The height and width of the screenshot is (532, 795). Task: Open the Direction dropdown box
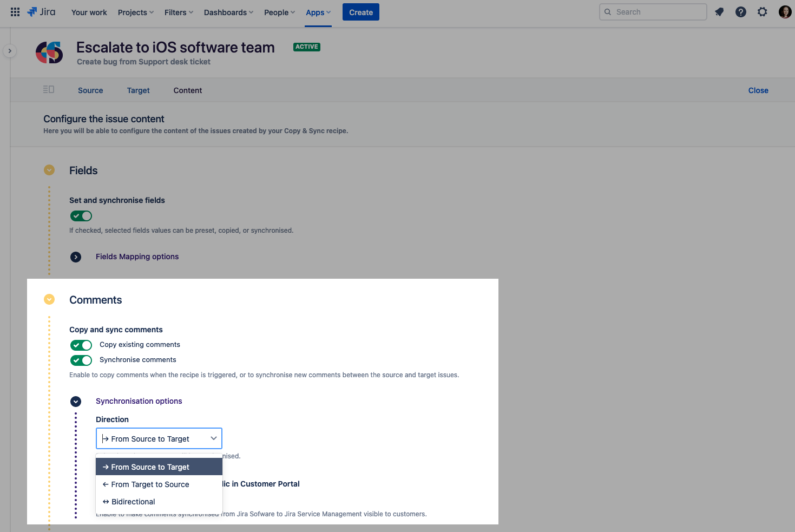(159, 439)
